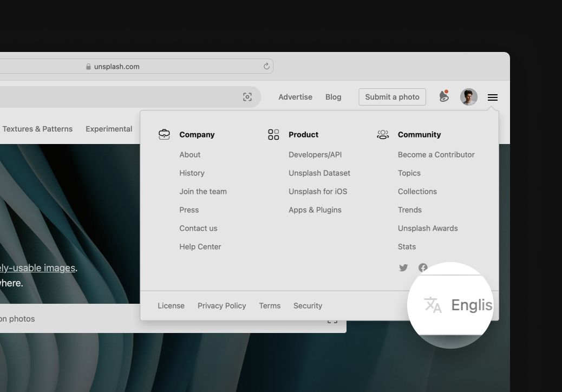Select Unsplash Dataset
The image size is (562, 392).
point(319,173)
